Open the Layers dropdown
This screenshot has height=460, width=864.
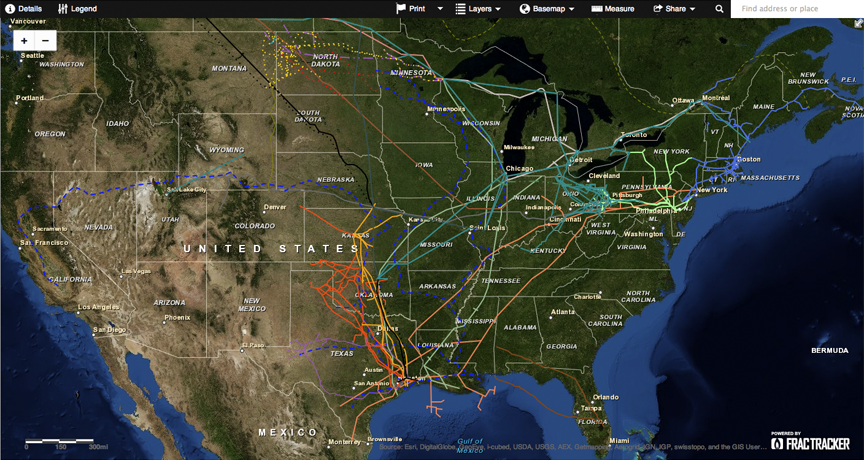pos(478,9)
